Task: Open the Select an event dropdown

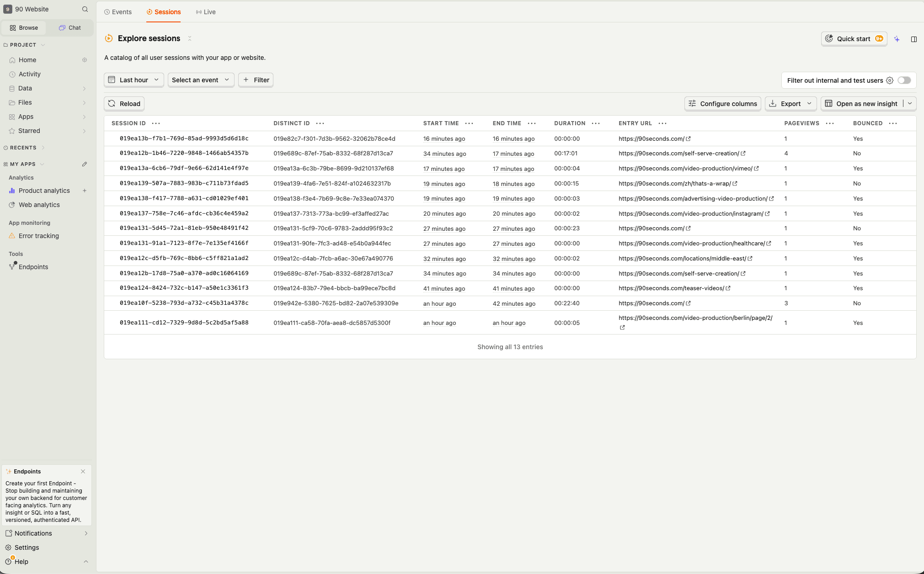Action: pyautogui.click(x=201, y=80)
